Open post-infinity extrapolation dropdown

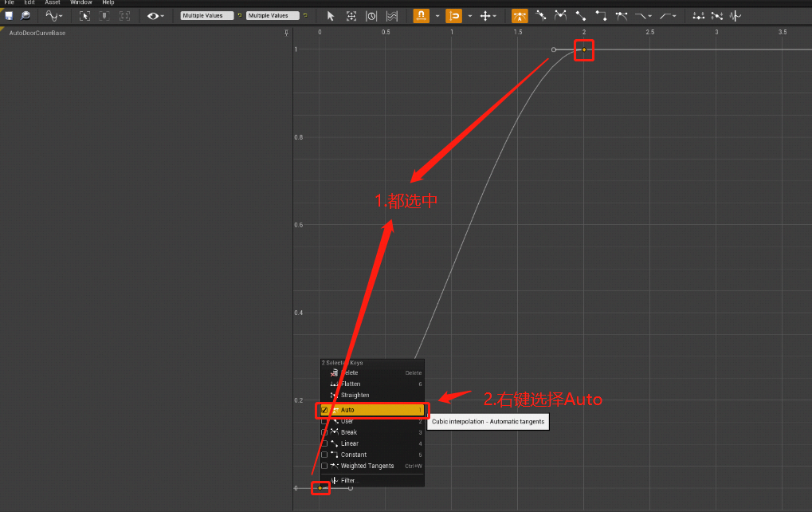[668, 16]
